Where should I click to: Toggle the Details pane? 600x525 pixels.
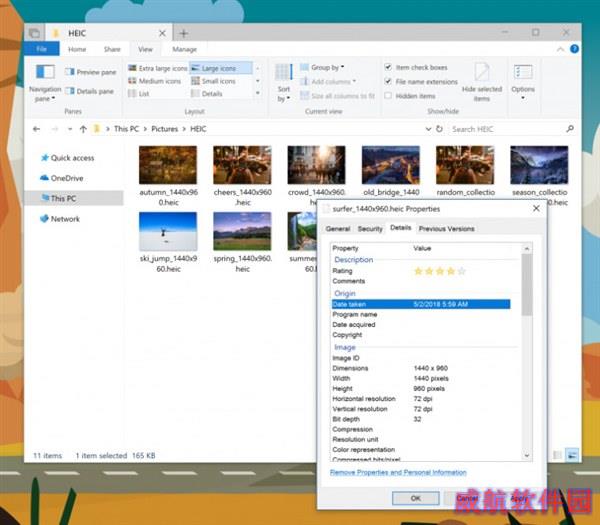pos(90,91)
